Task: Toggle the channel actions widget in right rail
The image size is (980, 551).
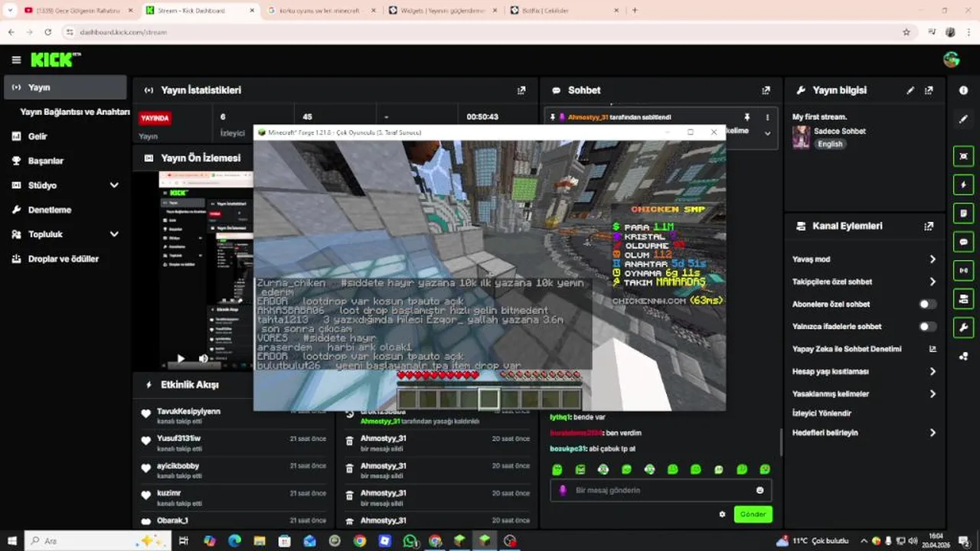Action: (963, 298)
